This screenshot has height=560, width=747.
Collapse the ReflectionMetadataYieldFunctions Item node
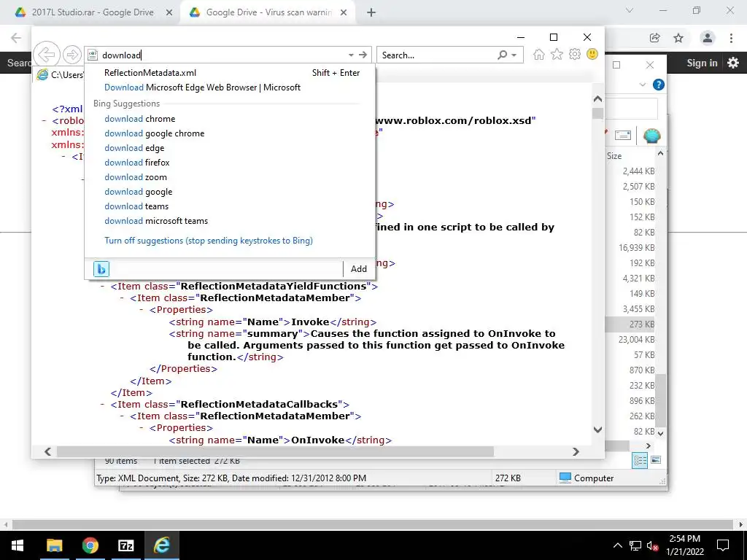[x=103, y=286]
